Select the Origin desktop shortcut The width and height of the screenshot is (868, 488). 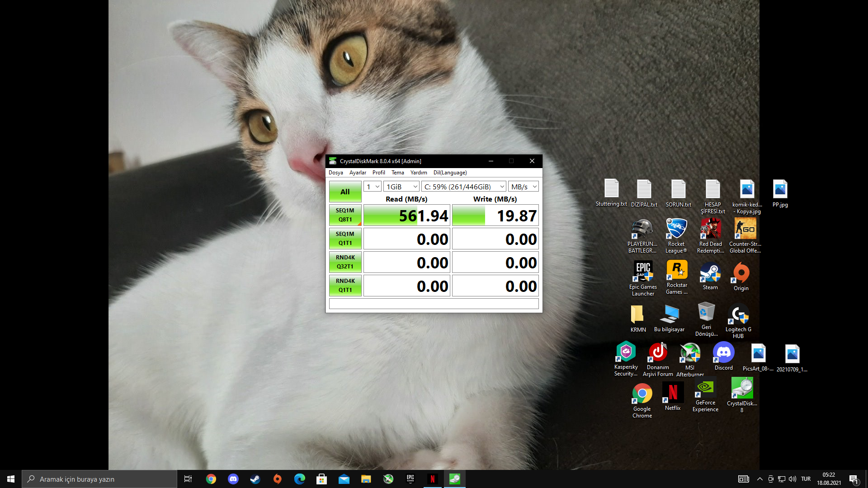click(x=741, y=277)
